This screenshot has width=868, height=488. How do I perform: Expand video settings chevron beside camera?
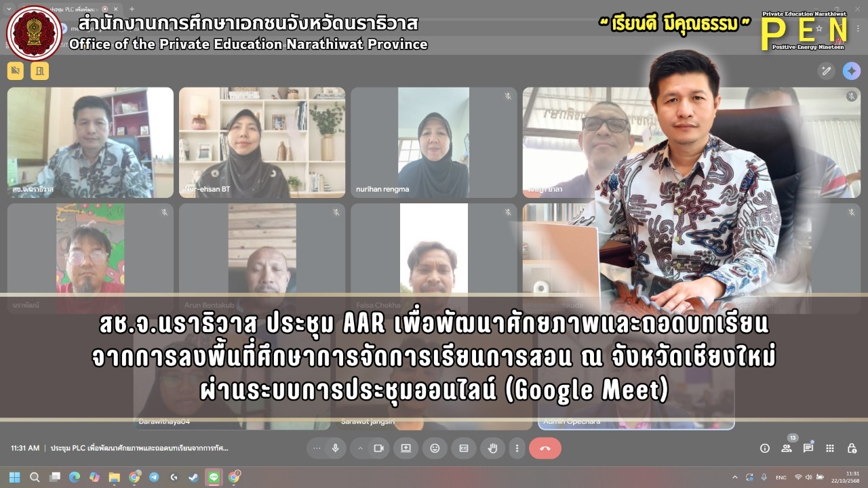point(360,448)
